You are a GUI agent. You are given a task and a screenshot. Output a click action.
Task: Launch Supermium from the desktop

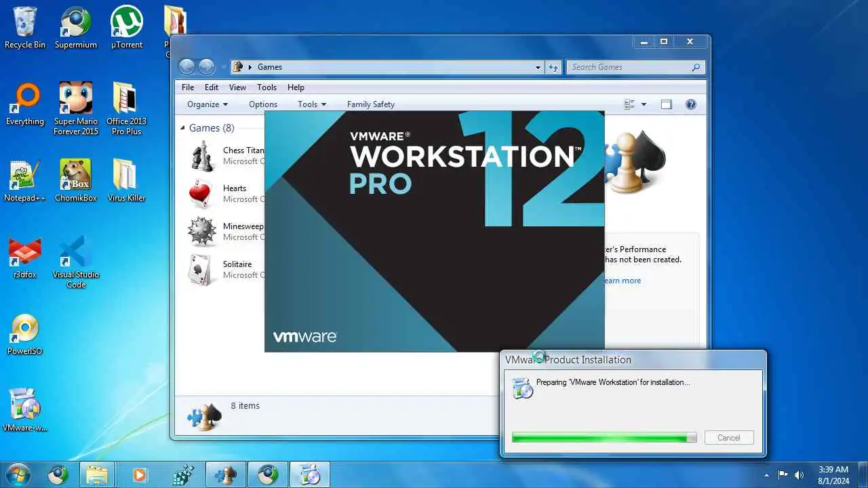click(76, 28)
